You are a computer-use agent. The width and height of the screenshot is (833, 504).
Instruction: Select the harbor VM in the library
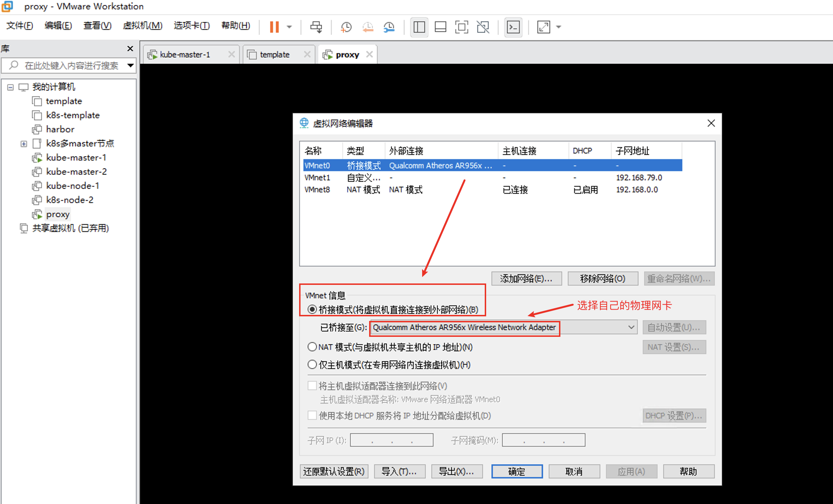click(x=60, y=129)
